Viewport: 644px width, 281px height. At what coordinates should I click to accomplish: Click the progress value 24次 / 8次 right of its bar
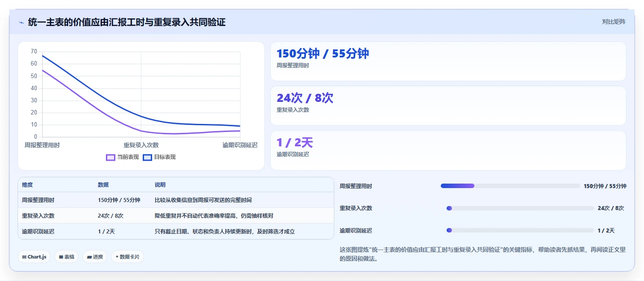(x=611, y=208)
